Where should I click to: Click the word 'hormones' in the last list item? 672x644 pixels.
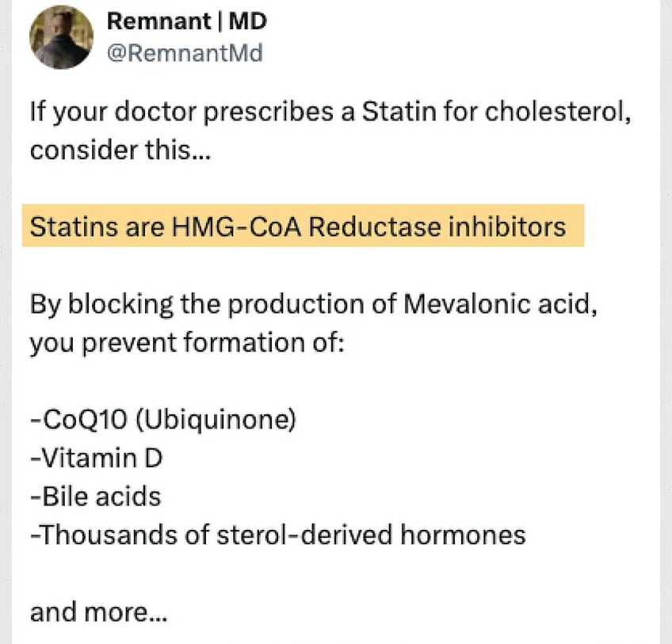(463, 535)
